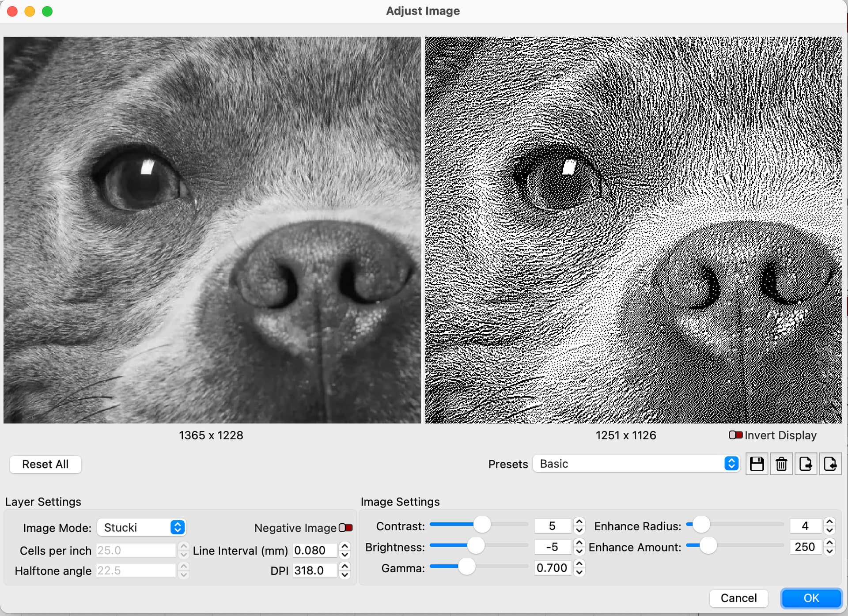Decrease Gamma with the stepper down arrow
Image resolution: width=848 pixels, height=616 pixels.
tap(579, 572)
